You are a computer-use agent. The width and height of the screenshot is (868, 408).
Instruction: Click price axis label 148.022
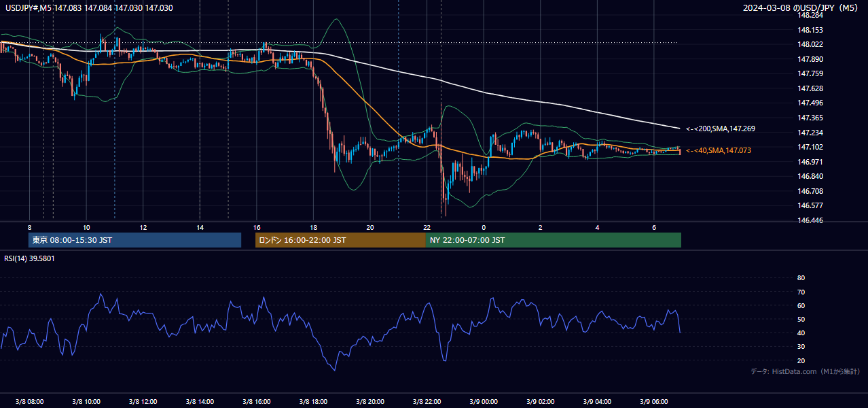[x=810, y=45]
